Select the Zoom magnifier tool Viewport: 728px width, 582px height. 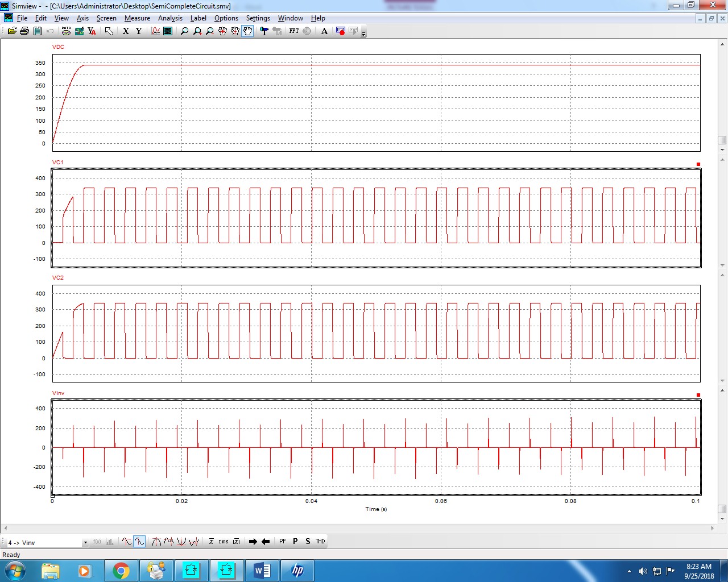point(184,31)
